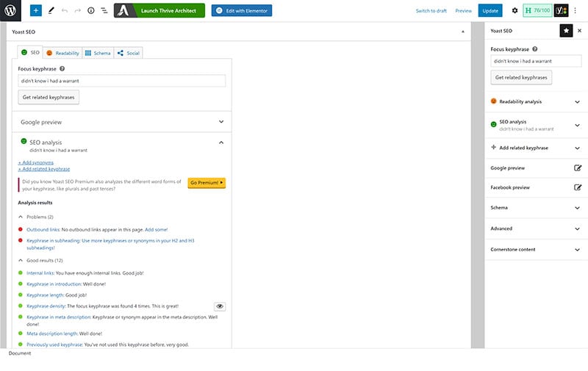The height and width of the screenshot is (371, 588).
Task: Redo with the right arrow icon
Action: click(x=78, y=10)
